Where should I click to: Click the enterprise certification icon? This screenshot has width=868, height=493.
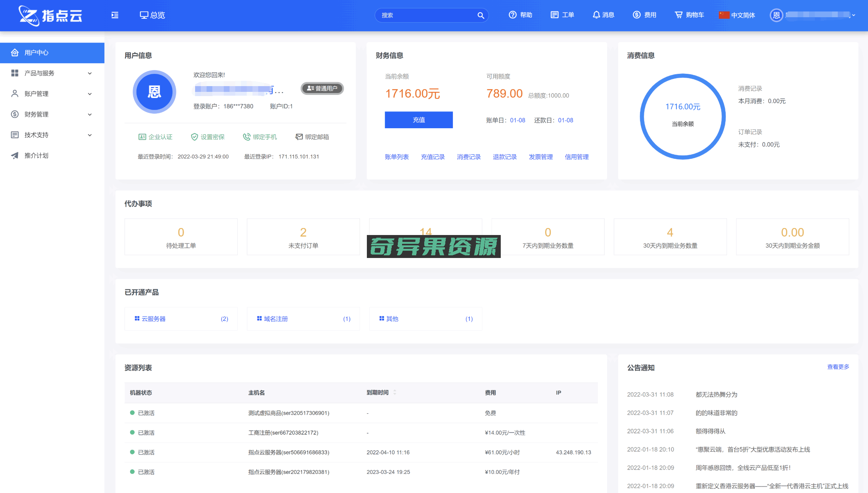click(142, 137)
